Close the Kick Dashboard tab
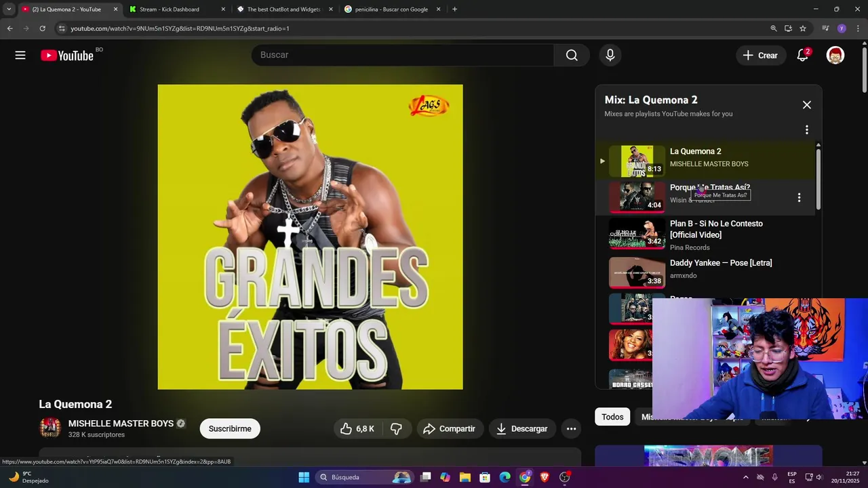Viewport: 868px width, 488px height. pyautogui.click(x=223, y=9)
